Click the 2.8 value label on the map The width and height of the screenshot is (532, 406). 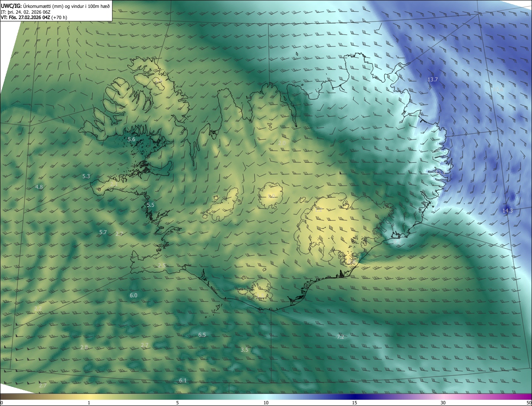coord(84,347)
